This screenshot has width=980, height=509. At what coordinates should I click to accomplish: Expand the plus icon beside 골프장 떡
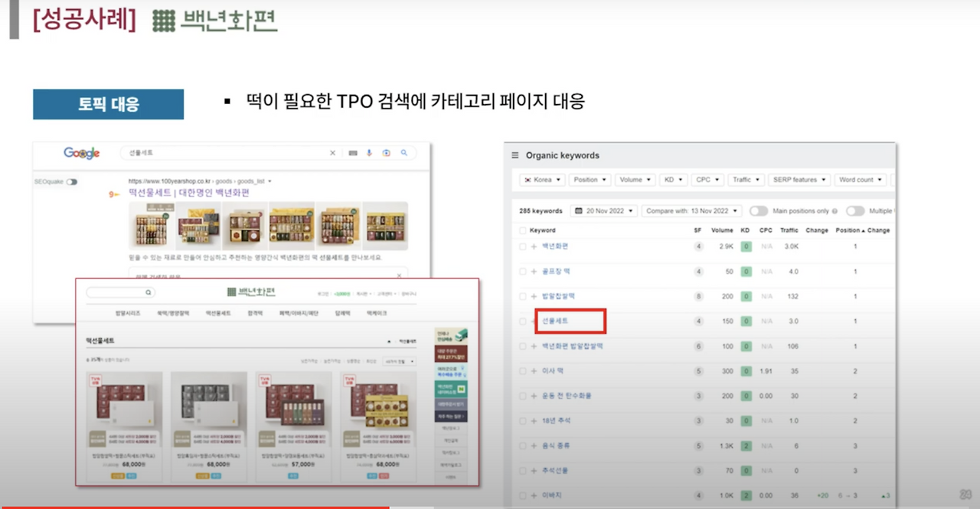click(534, 272)
